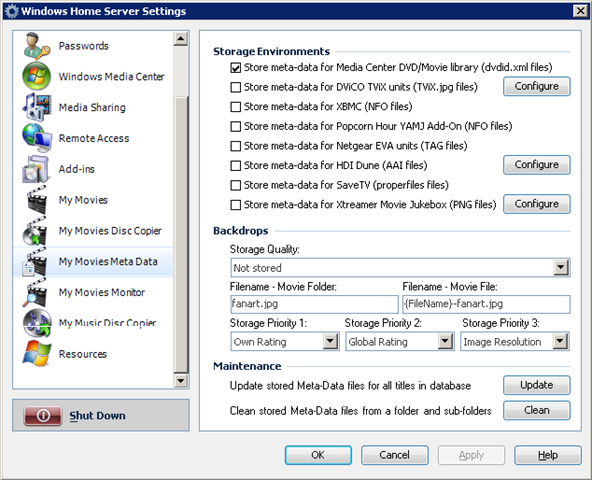Open the Resources Windows flag icon
Image resolution: width=592 pixels, height=480 pixels.
coord(37,354)
